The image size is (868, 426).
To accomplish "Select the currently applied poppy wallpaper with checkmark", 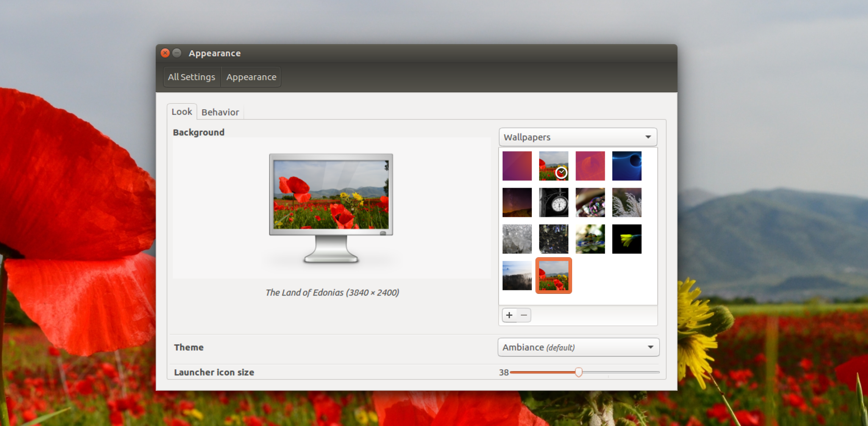I will coord(554,166).
